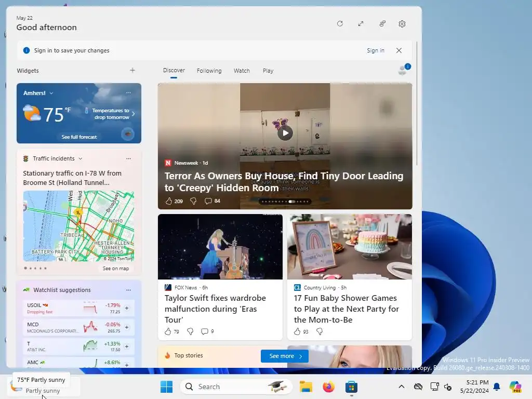Image resolution: width=532 pixels, height=399 pixels.
Task: Open Watchlist suggestions more options
Action: coord(128,290)
